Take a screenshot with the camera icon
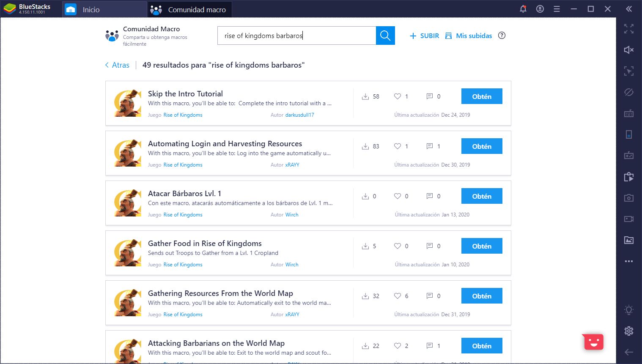Screen dimensions: 642x364 point(629,198)
